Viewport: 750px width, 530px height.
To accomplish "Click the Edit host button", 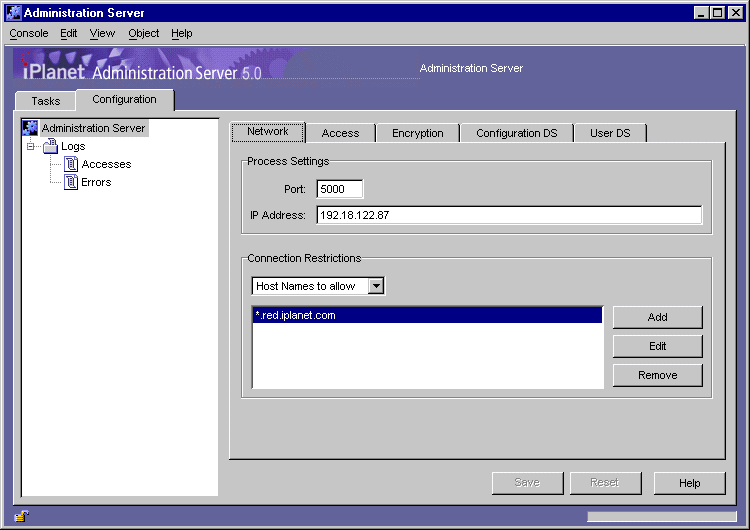I will [658, 346].
